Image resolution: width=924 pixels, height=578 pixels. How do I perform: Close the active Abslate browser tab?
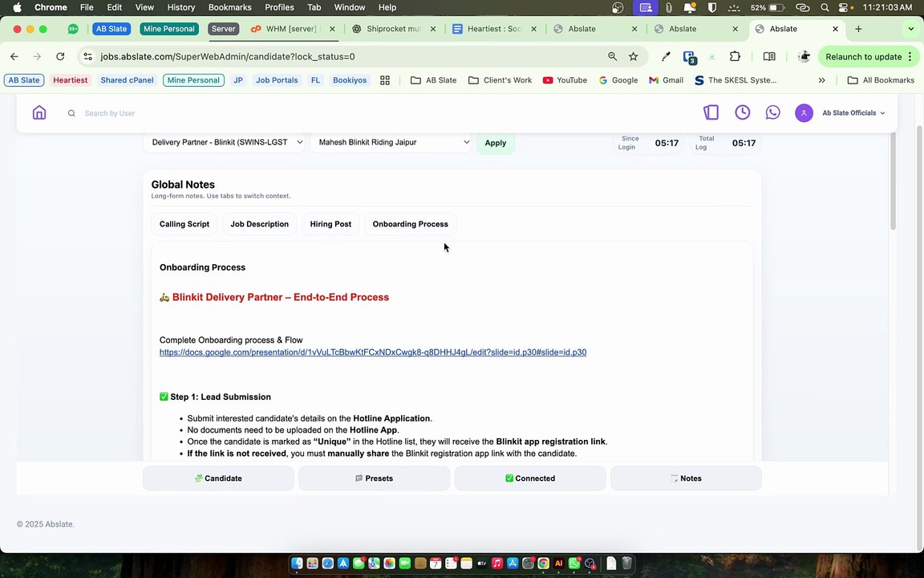pyautogui.click(x=835, y=29)
